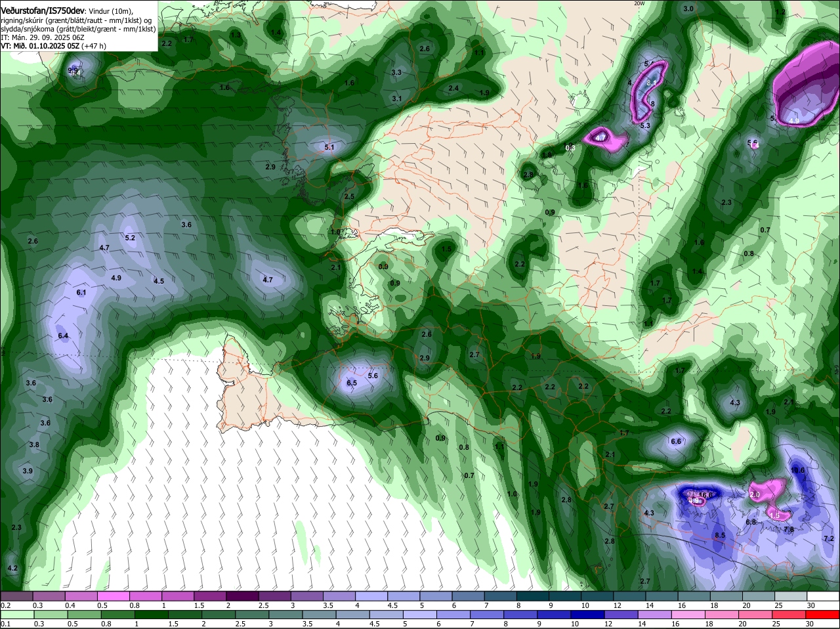
Task: Click the 16.6 maximum precipitation value
Action: 705,495
